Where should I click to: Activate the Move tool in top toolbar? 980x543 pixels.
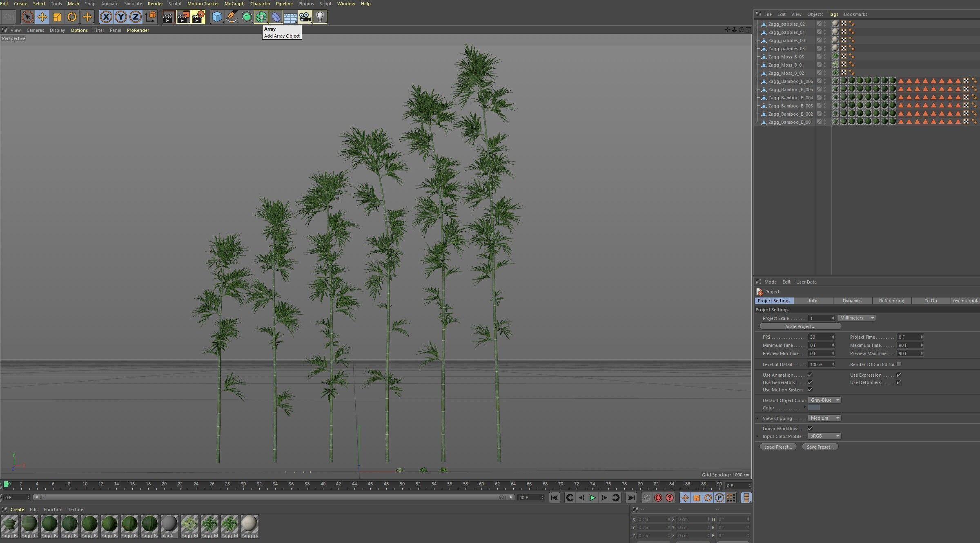(x=42, y=17)
